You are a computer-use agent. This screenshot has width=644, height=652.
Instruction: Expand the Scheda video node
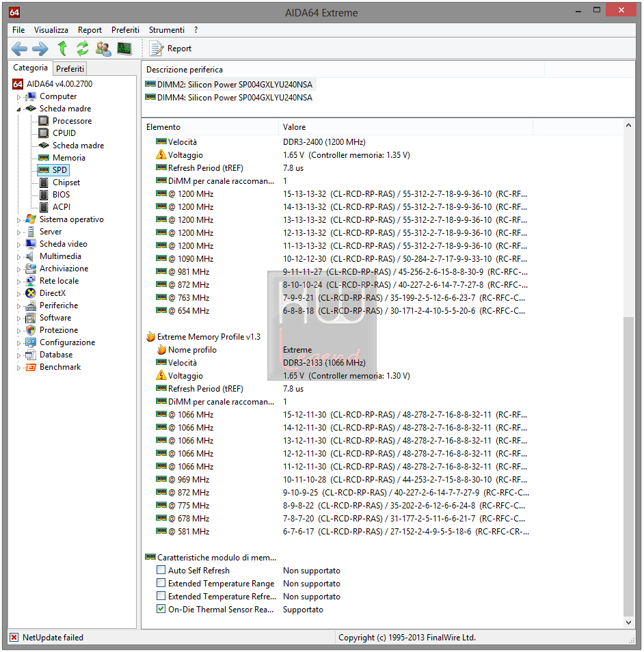pyautogui.click(x=18, y=245)
